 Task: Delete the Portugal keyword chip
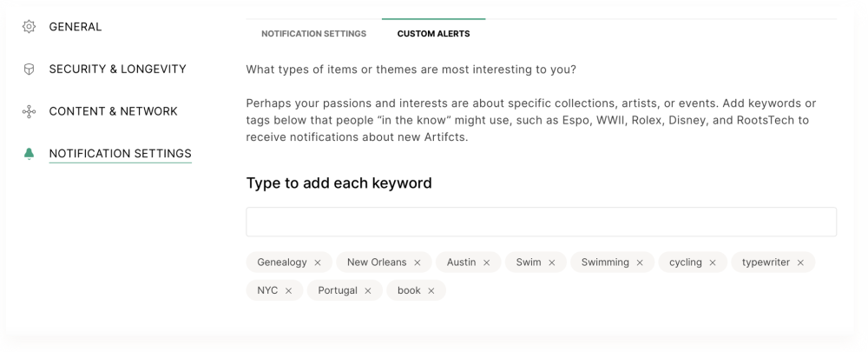[x=367, y=291]
